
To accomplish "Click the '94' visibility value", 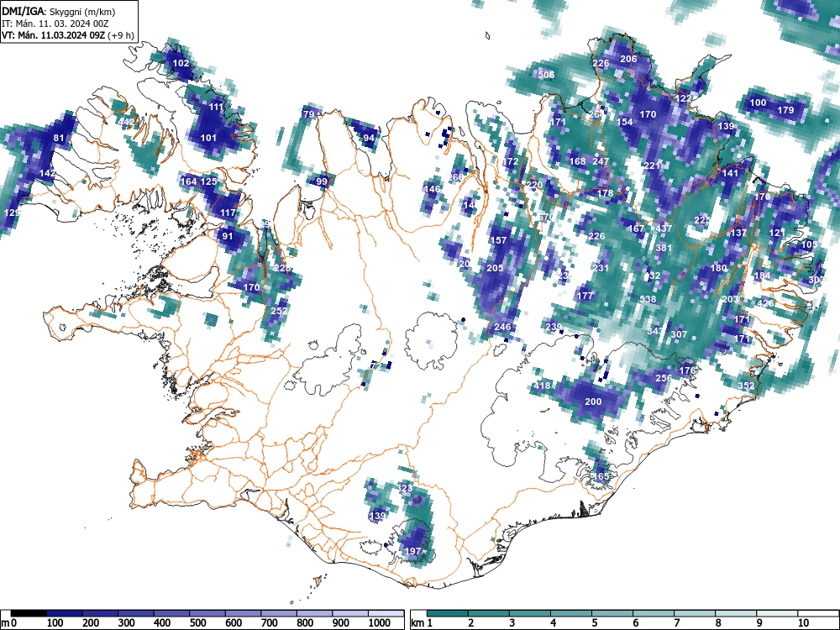I will (x=369, y=138).
